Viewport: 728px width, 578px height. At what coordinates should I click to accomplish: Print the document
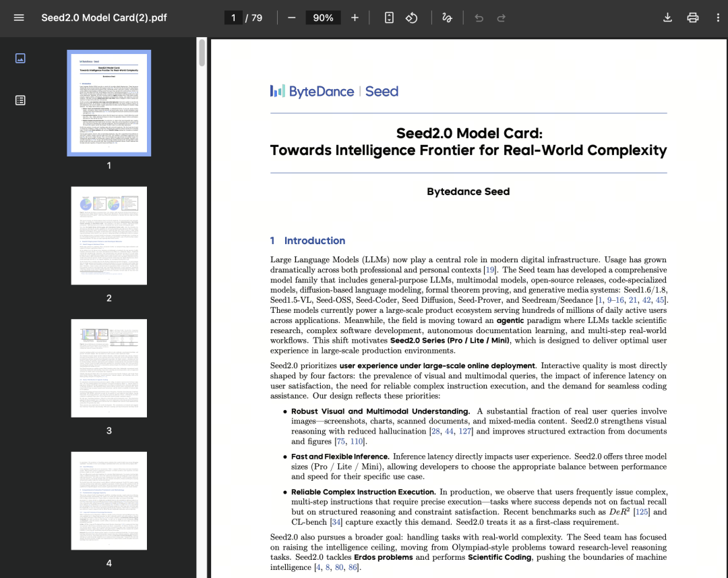[x=693, y=18]
